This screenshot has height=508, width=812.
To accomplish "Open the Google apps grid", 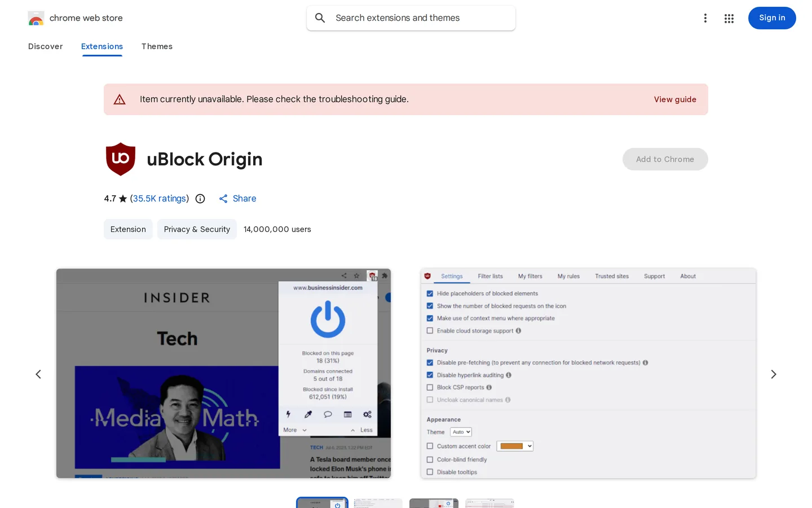I will pos(729,18).
